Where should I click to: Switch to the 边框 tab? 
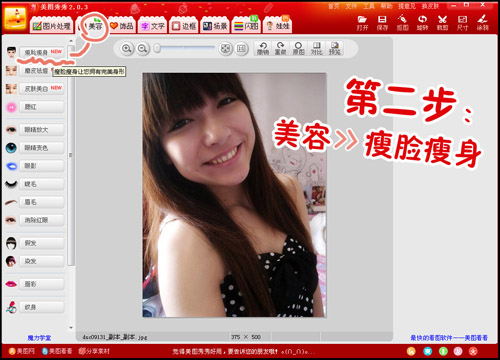(x=183, y=26)
